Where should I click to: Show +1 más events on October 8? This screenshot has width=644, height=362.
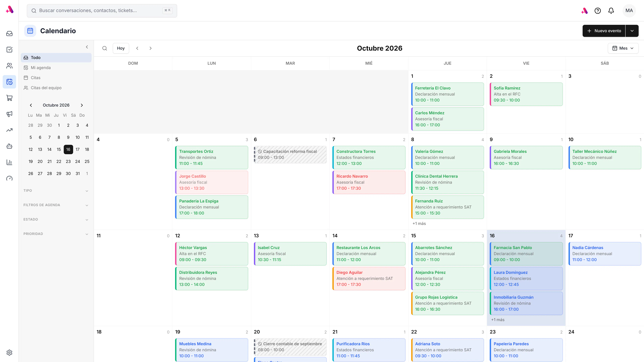tap(419, 224)
